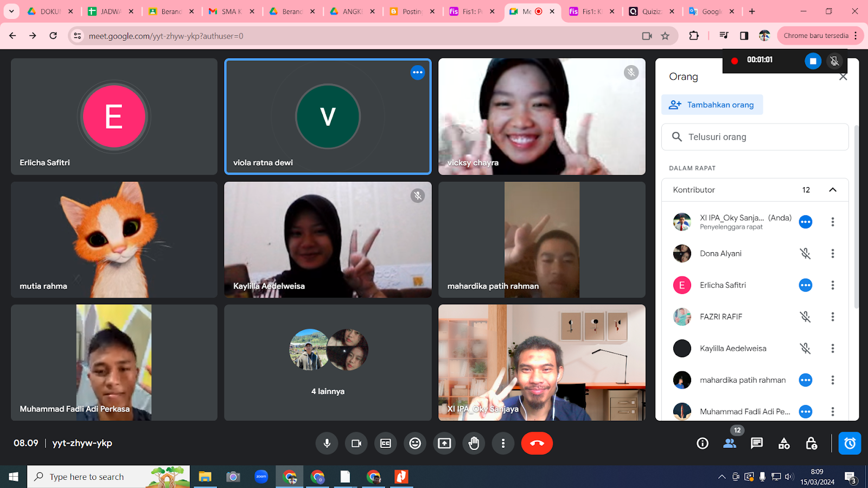
Task: Open more actions for Kaylilla Aedelweisa
Action: coord(833,348)
